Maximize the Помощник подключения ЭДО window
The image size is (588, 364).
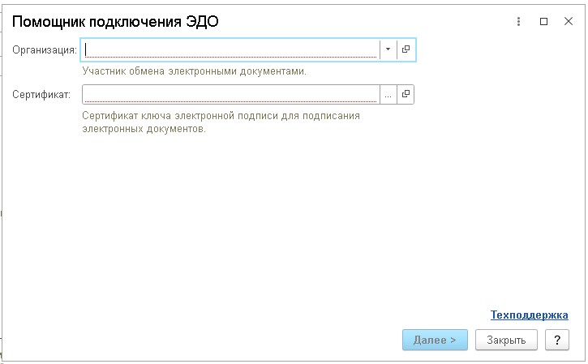click(x=543, y=21)
